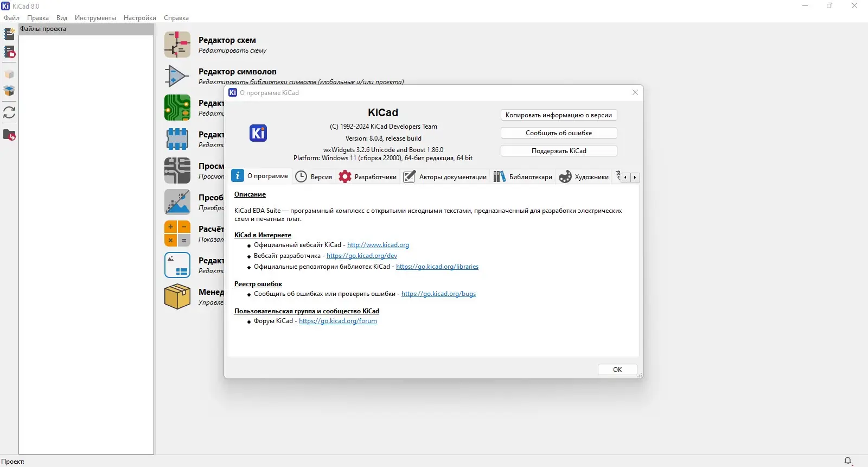Screen dimensions: 868x467
Task: Open the image converter icon
Action: (177, 202)
